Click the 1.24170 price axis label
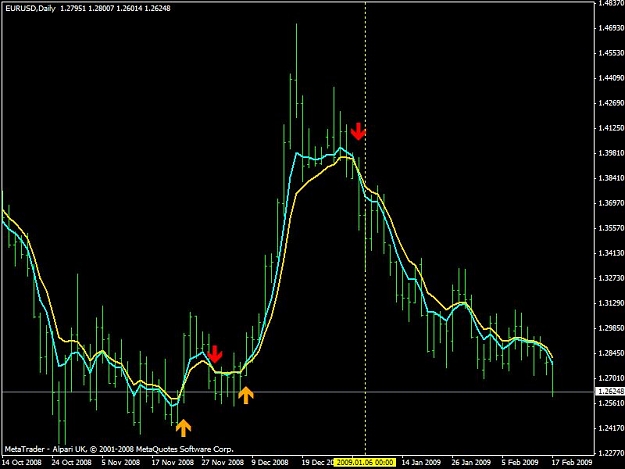The height and width of the screenshot is (469, 625). coord(611,428)
